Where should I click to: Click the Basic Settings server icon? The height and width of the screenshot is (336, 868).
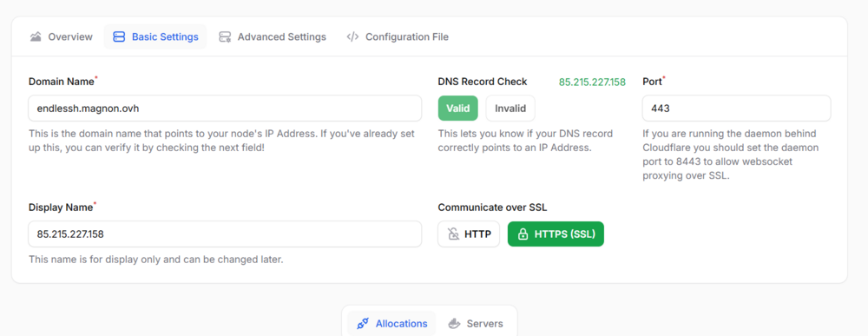coord(119,37)
